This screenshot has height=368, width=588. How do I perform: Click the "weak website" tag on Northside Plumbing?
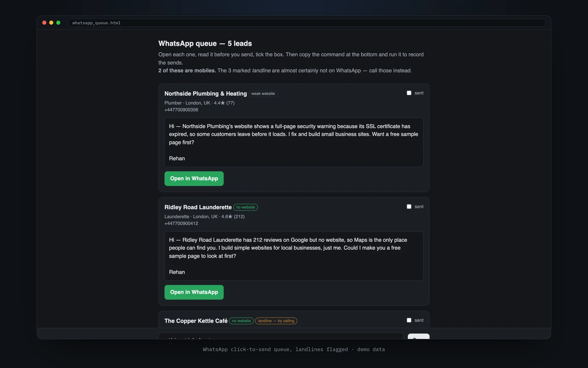coord(263,93)
